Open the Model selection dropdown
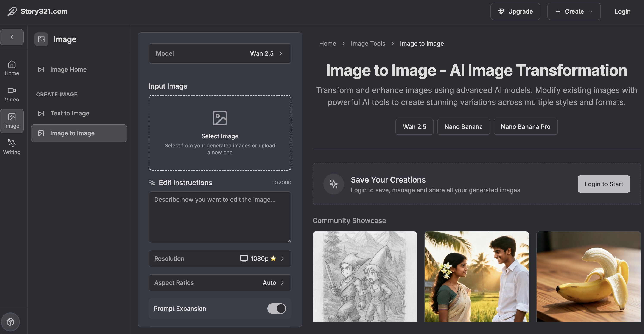The image size is (644, 334). pyautogui.click(x=219, y=53)
